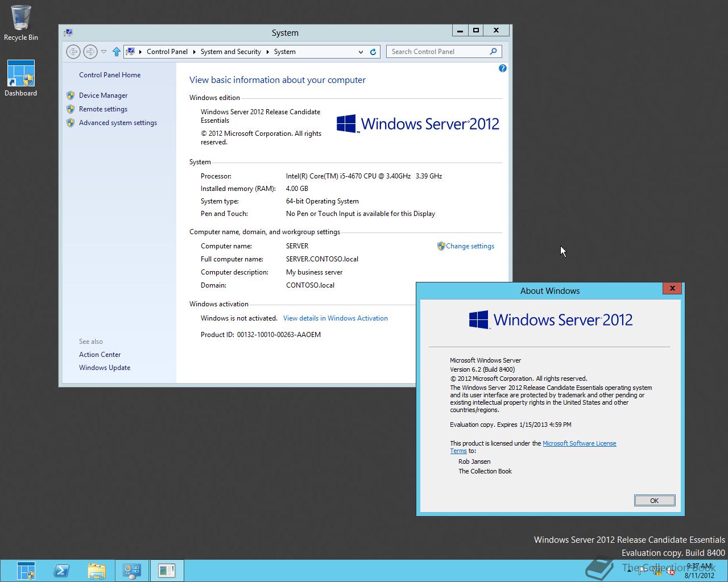Click the search magnifier icon
The height and width of the screenshot is (582, 728).
tap(493, 52)
